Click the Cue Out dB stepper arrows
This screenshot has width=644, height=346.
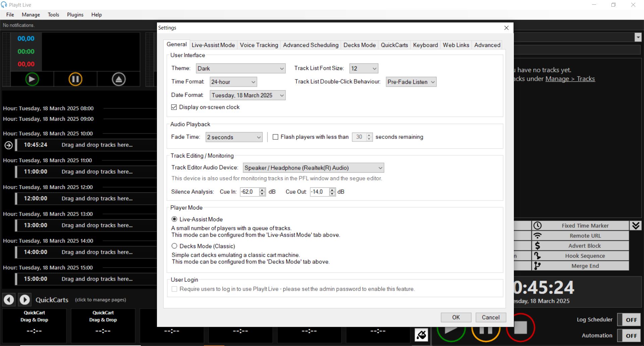pos(332,192)
